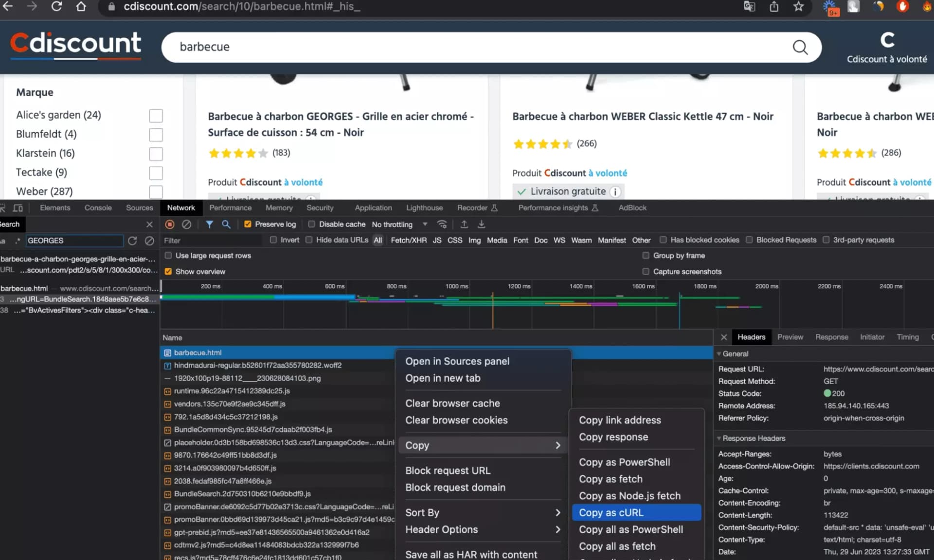Enable the Disable cache checkbox

(x=312, y=224)
